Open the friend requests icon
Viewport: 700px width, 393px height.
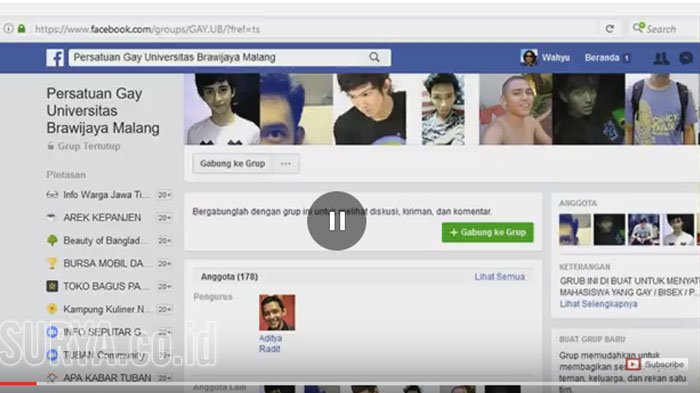(x=661, y=58)
